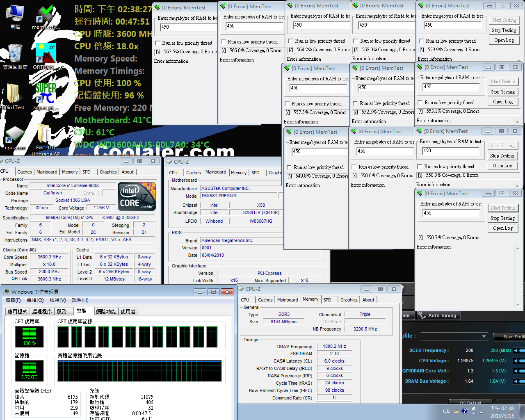Select the 'Intel Core i7 Extreme 980X' name value
The height and width of the screenshot is (420, 525).
(x=73, y=185)
